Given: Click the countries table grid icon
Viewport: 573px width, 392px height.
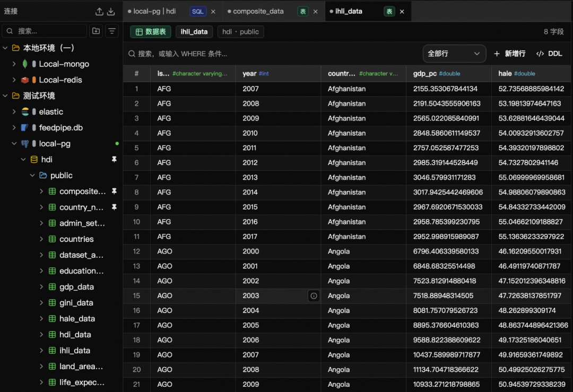Looking at the screenshot, I should pos(52,239).
